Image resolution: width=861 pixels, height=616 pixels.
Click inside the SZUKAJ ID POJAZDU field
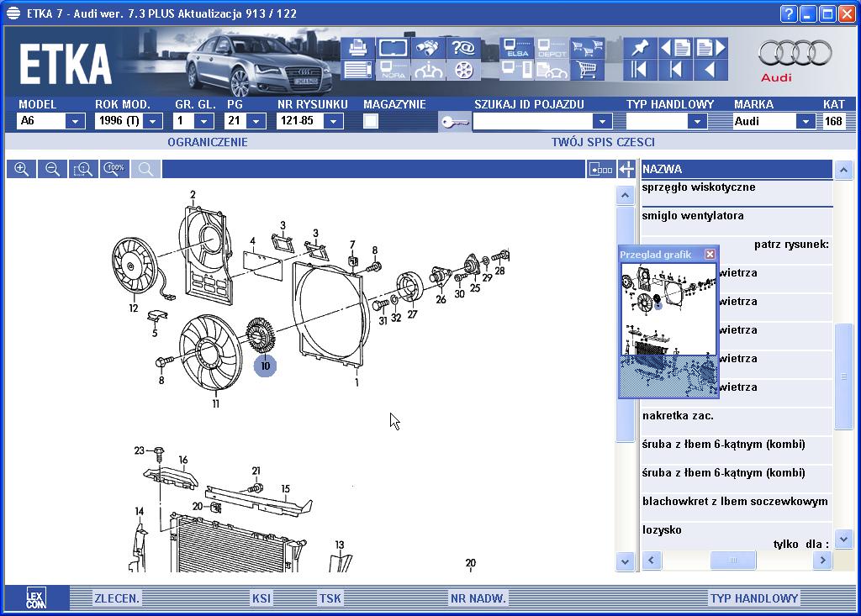click(532, 121)
